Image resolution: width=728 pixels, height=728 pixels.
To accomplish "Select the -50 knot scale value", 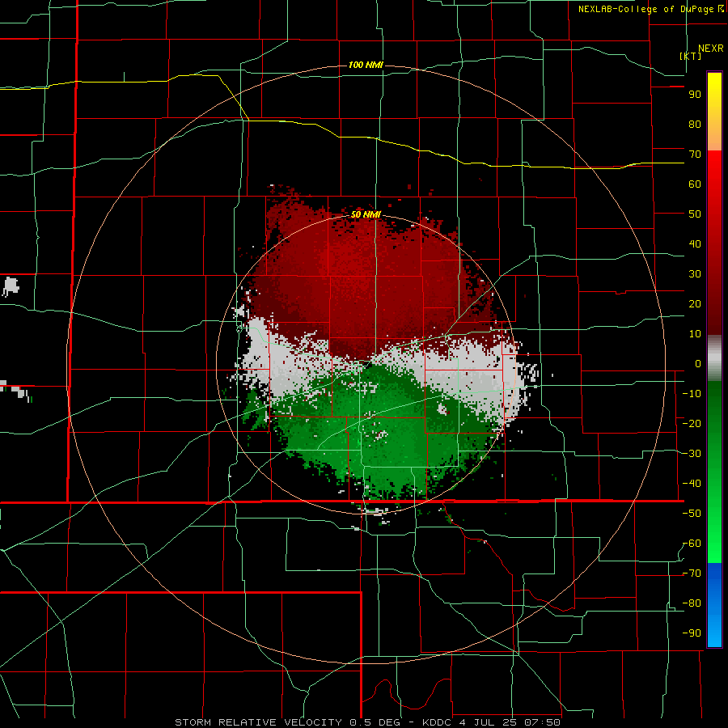I will (x=692, y=514).
